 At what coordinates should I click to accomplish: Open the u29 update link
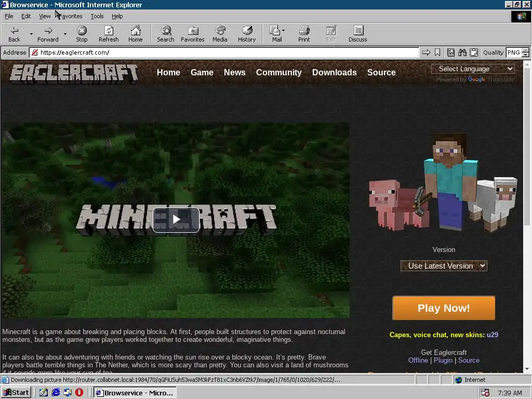point(493,335)
